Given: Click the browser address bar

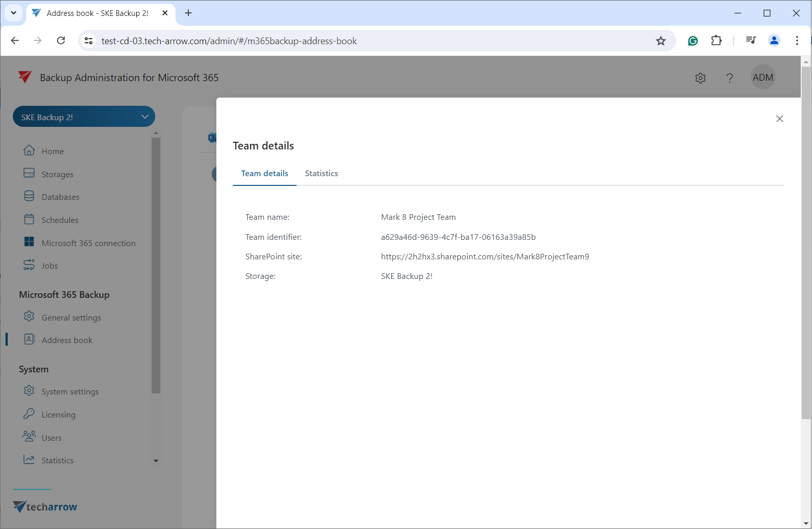Looking at the screenshot, I should coord(360,41).
